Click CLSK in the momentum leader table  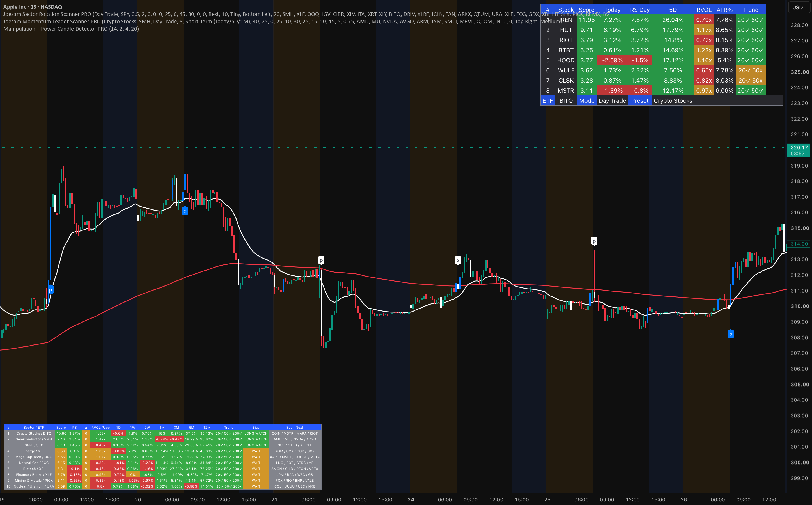pos(566,81)
